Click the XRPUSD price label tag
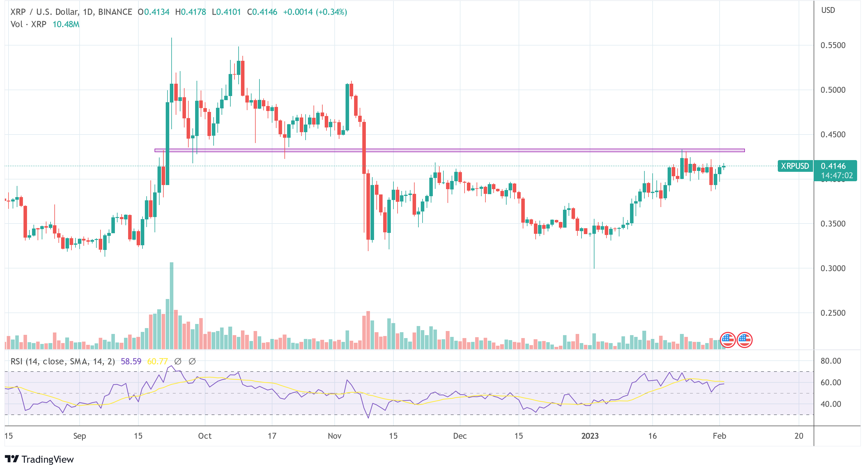This screenshot has height=472, width=868. click(x=795, y=166)
